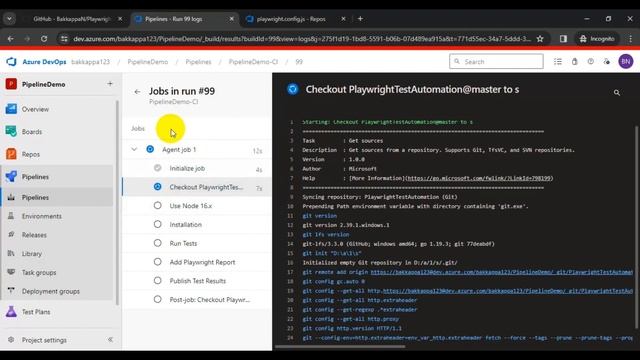640x360 pixels.
Task: Open Test Plans in the sidebar
Action: [36, 312]
